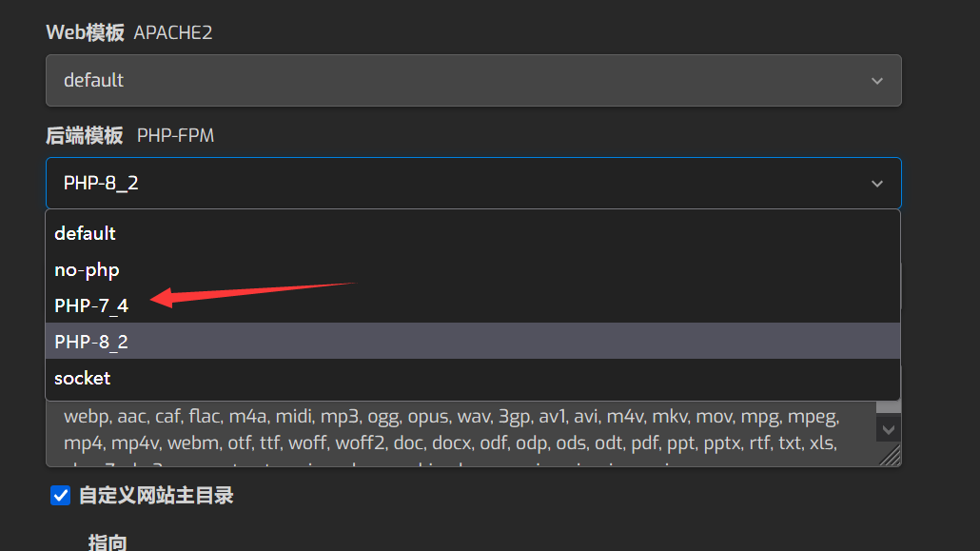Toggle the 自定义网站主目录 checkbox
980x551 pixels.
pos(61,495)
